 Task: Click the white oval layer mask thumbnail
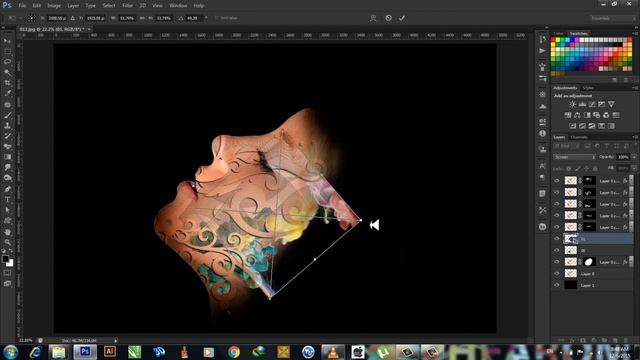coord(589,262)
